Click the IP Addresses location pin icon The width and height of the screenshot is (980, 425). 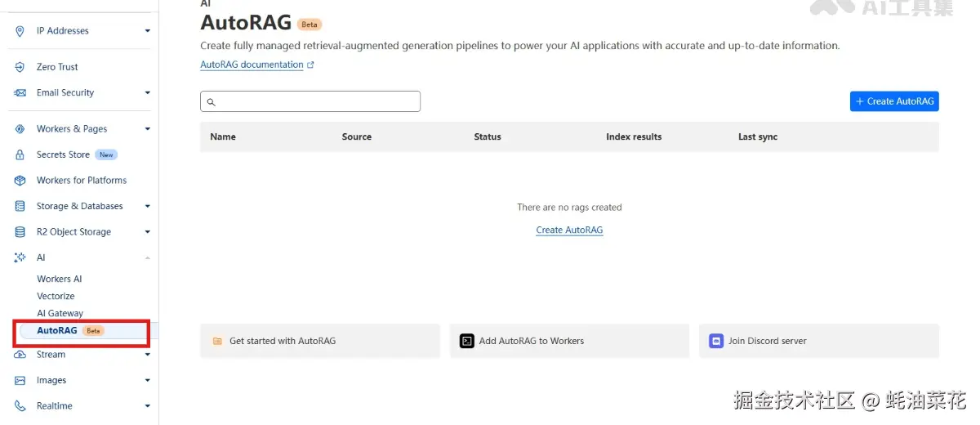click(x=20, y=31)
